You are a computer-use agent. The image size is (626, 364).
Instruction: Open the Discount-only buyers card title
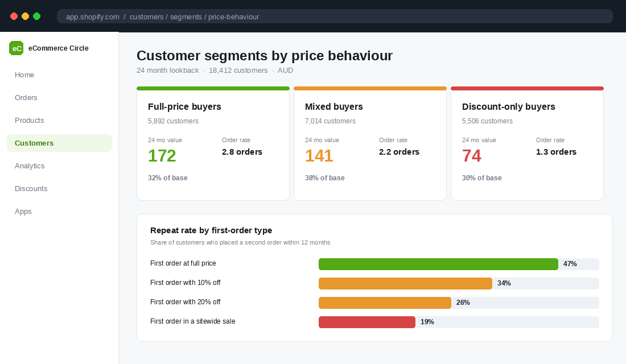coord(509,106)
